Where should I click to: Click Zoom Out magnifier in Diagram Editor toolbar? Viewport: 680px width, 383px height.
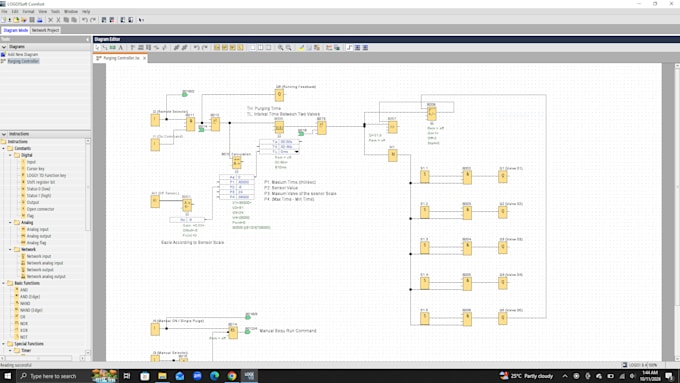tap(288, 48)
